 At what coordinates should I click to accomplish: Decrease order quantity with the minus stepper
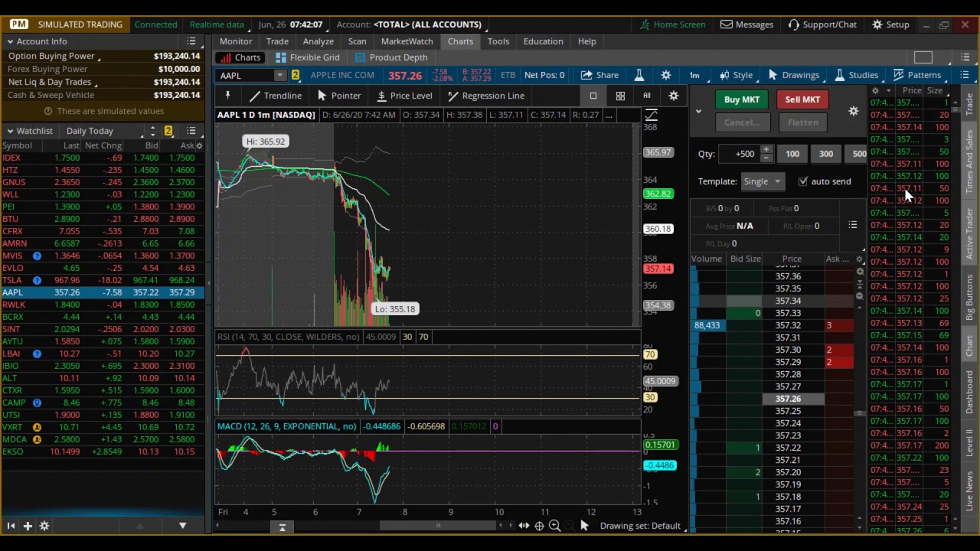[x=766, y=158]
